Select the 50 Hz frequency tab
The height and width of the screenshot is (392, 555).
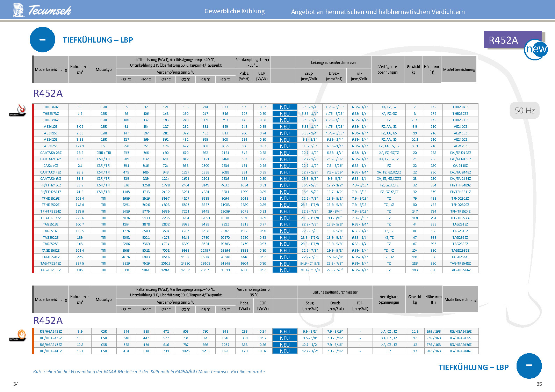pos(525,111)
